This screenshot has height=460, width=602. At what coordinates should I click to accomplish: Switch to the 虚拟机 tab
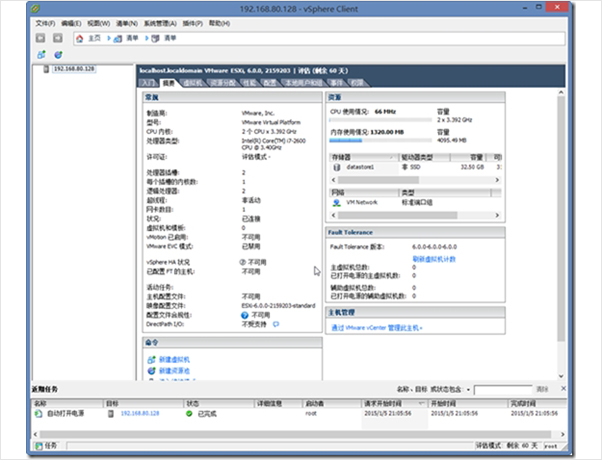[192, 83]
